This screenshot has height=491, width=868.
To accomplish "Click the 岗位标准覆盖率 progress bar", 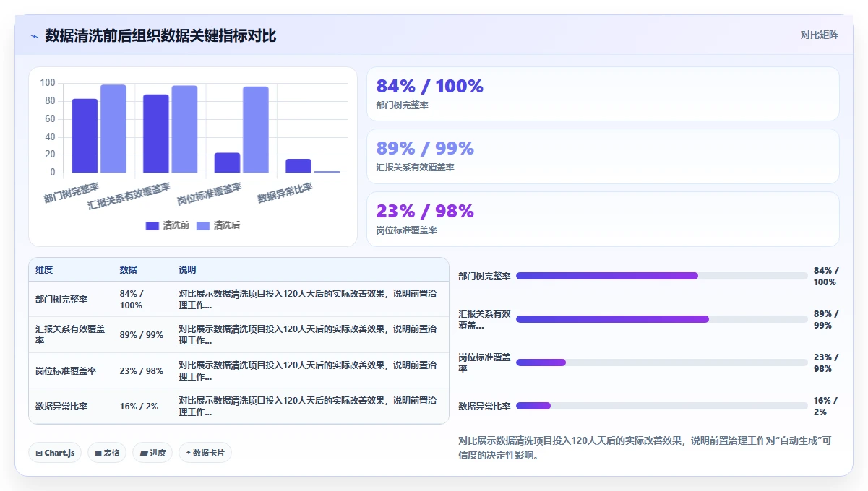I will click(x=662, y=362).
